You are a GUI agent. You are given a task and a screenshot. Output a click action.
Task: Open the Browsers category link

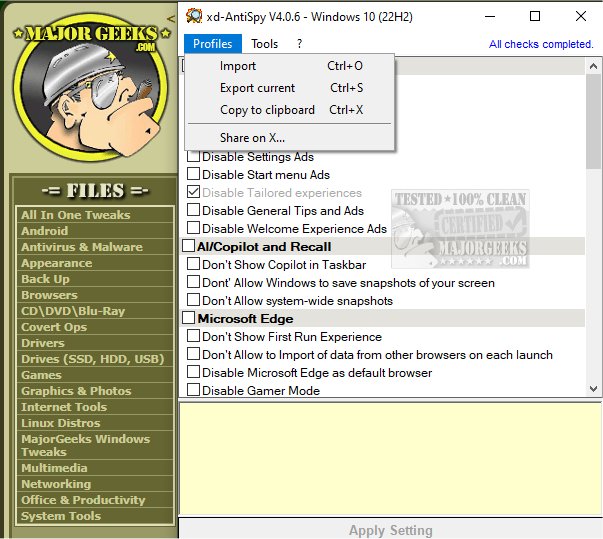(x=49, y=295)
